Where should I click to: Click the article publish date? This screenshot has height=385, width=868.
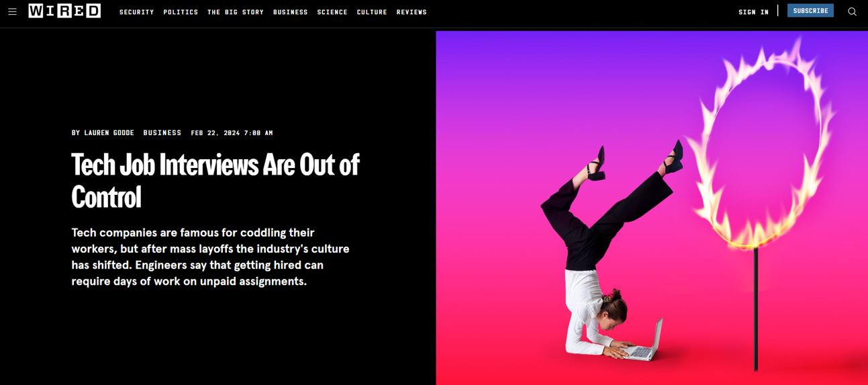(x=232, y=133)
